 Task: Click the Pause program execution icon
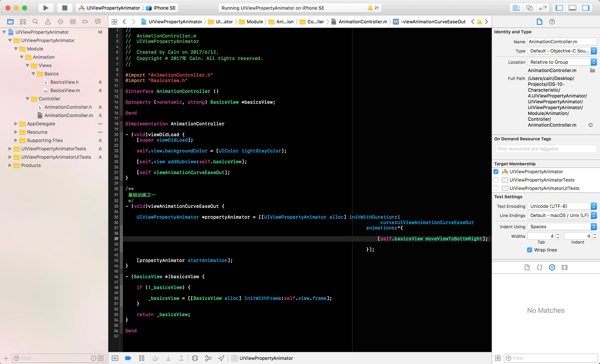(141, 358)
